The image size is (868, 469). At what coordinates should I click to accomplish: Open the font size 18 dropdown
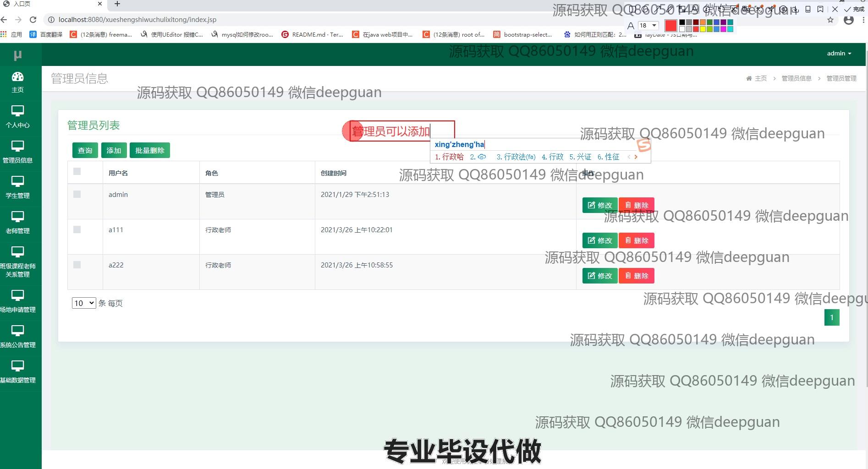click(x=648, y=26)
